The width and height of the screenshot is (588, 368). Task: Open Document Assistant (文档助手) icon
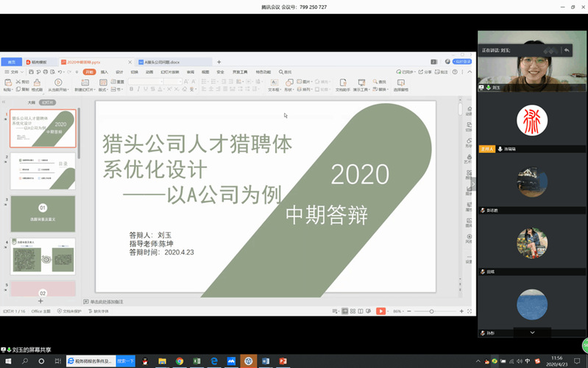click(x=342, y=84)
